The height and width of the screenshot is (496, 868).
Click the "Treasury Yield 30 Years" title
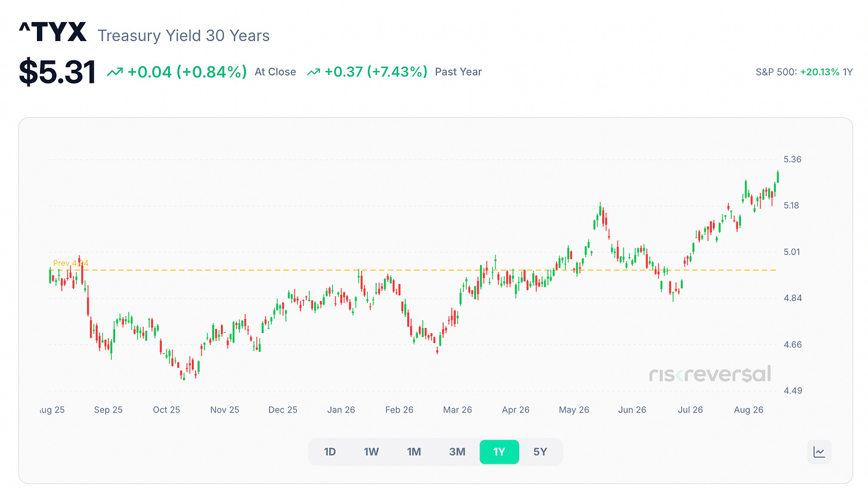coord(184,36)
